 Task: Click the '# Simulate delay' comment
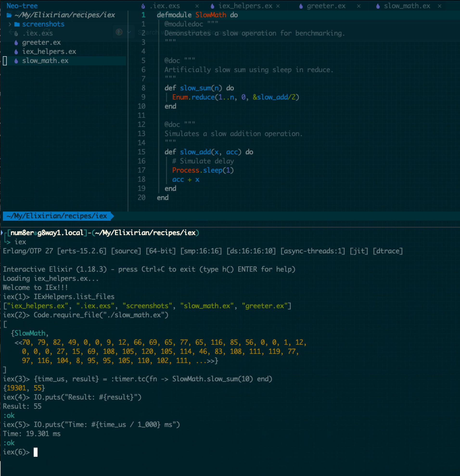[x=203, y=161]
